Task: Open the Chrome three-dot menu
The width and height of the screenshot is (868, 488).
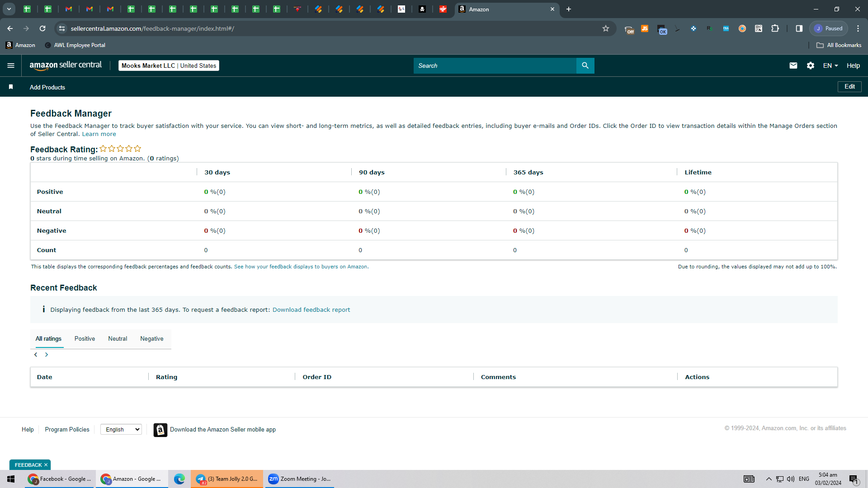Action: pos(858,28)
